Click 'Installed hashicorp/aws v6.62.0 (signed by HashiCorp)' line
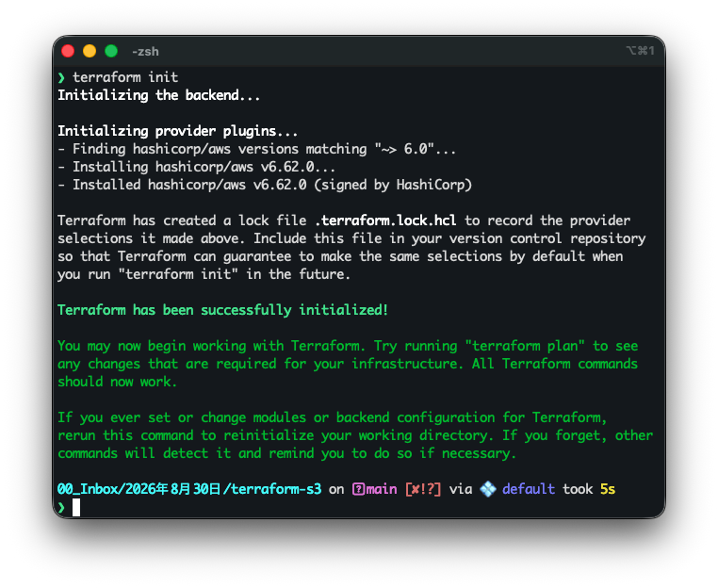718x588 pixels. pyautogui.click(x=265, y=185)
